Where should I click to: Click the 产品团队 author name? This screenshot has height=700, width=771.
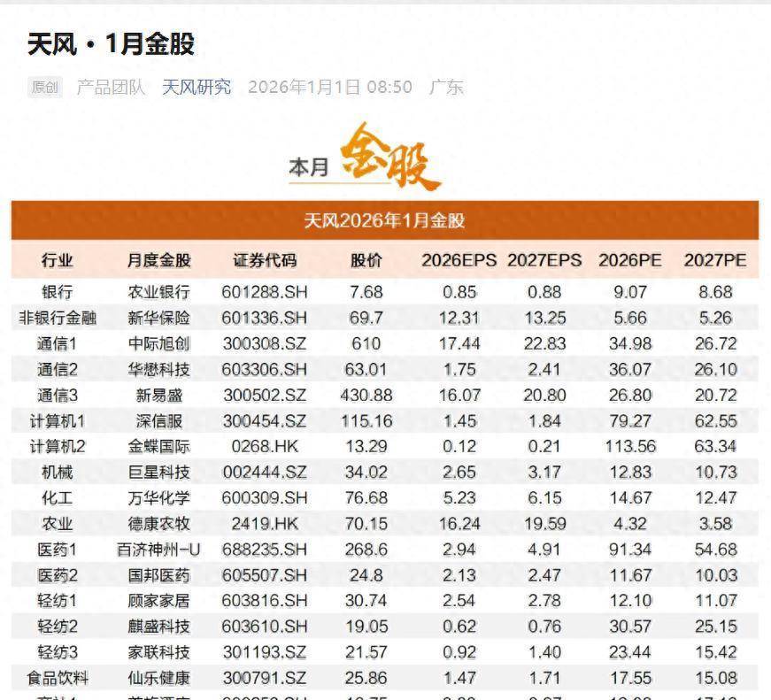(111, 87)
